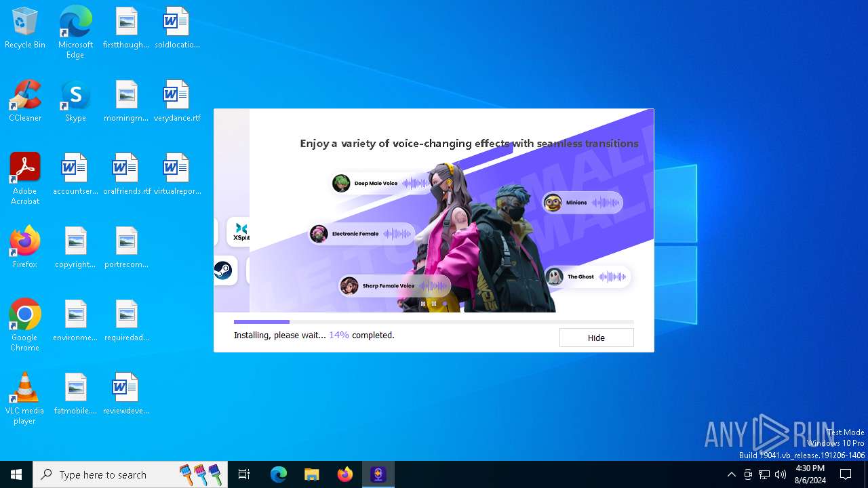Image resolution: width=868 pixels, height=488 pixels.
Task: Hide the installer window with Hide button
Action: pyautogui.click(x=596, y=338)
